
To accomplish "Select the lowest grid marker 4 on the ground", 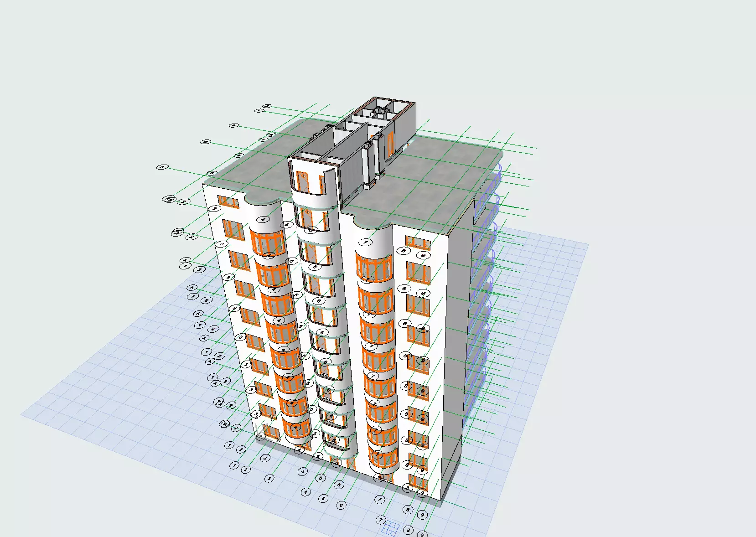I will [x=306, y=492].
